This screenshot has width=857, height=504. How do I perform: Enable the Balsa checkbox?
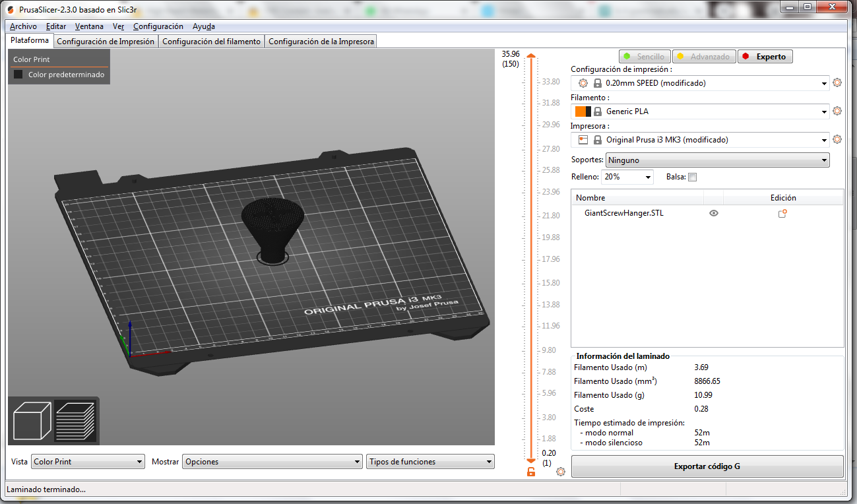692,177
